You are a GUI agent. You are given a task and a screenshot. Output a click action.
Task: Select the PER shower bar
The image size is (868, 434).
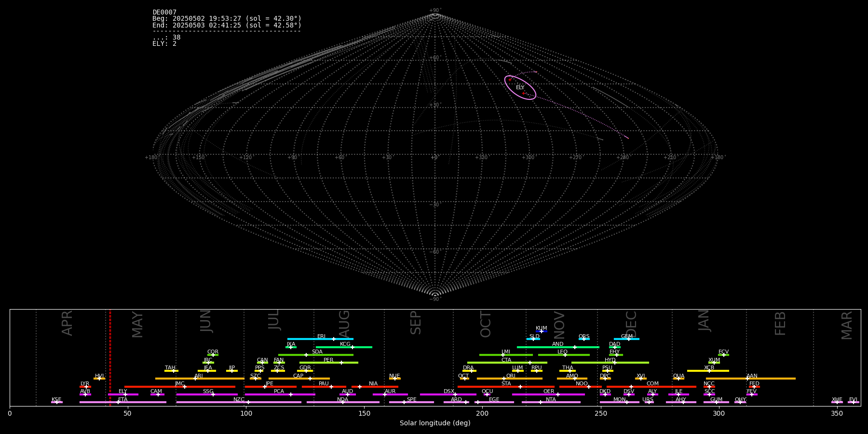pyautogui.click(x=329, y=363)
